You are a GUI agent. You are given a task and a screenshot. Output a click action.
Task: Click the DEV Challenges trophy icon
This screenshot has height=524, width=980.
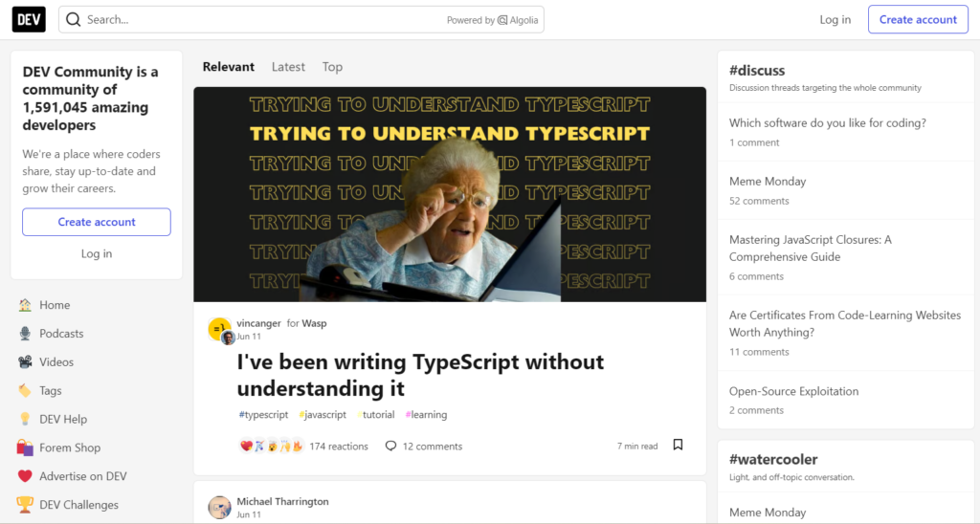tap(25, 505)
